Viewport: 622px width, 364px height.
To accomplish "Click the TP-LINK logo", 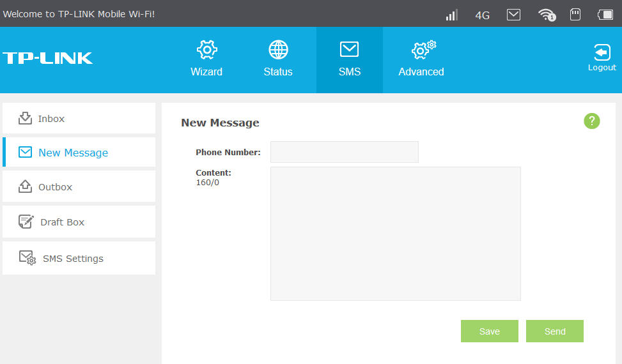I will [47, 58].
